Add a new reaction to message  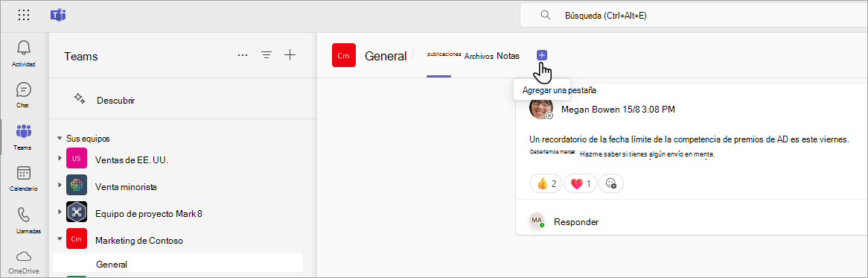click(611, 183)
